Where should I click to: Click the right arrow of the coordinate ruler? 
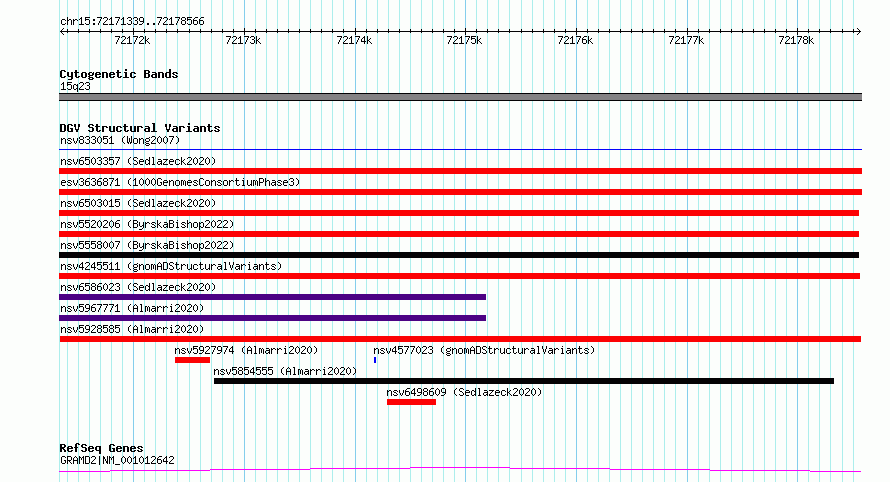858,32
